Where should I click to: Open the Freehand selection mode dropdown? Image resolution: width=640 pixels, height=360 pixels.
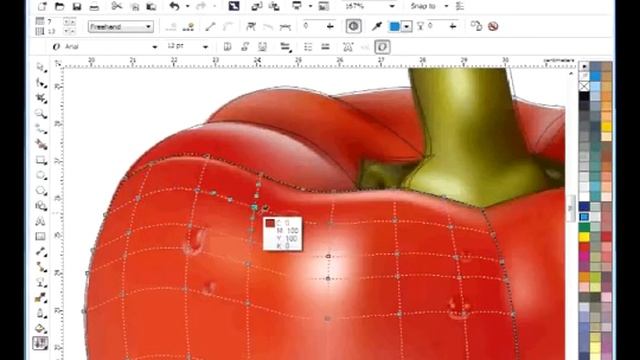pos(148,27)
